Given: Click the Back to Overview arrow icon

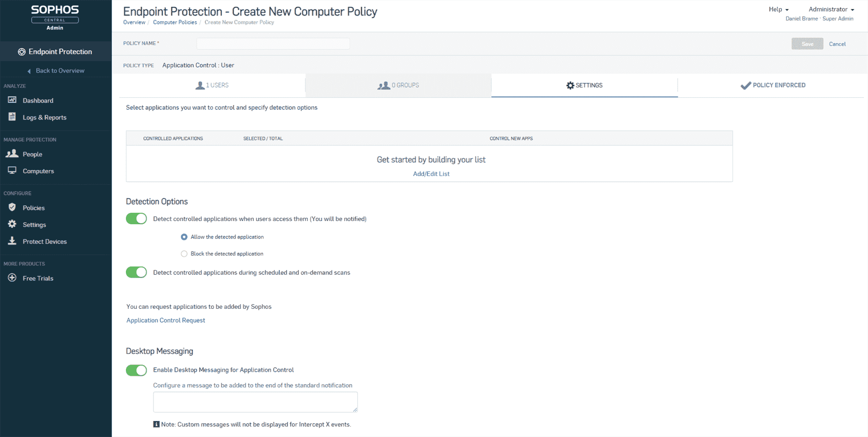Looking at the screenshot, I should tap(29, 71).
